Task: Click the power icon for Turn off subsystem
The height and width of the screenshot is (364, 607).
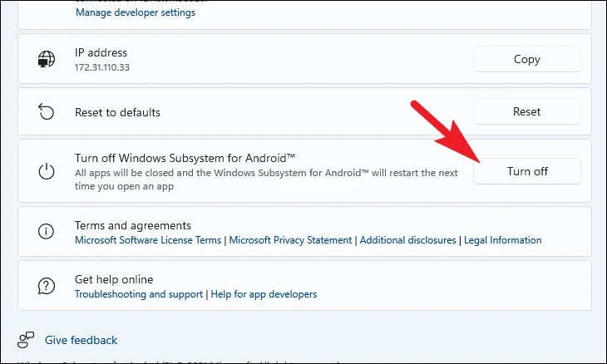Action: pyautogui.click(x=47, y=171)
